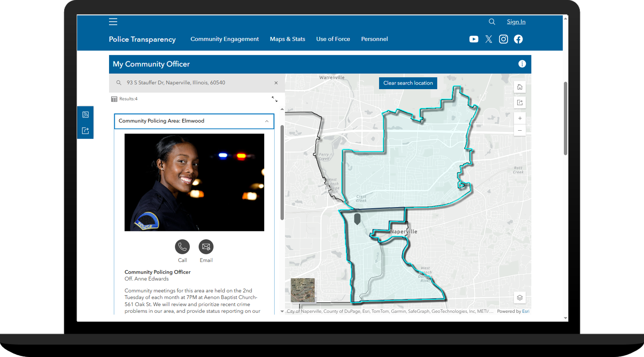644x357 pixels.
Task: Email the community policing officer
Action: 206,247
